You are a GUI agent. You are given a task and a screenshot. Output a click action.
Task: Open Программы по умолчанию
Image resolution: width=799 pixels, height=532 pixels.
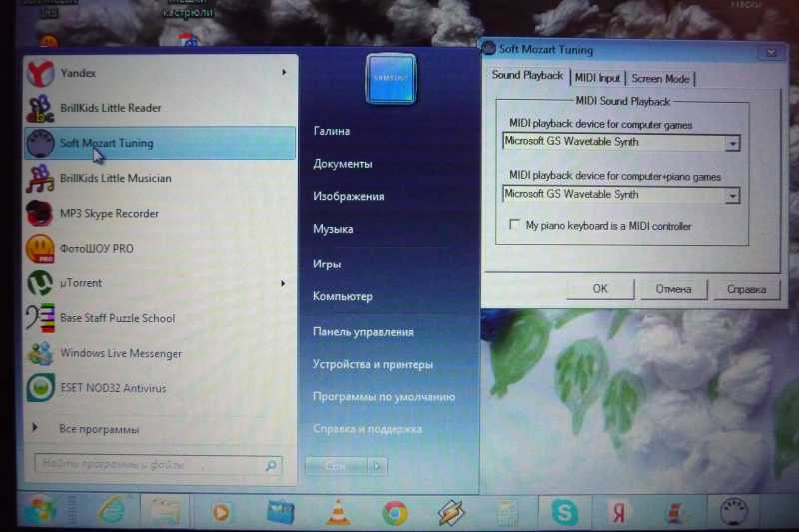pos(384,397)
